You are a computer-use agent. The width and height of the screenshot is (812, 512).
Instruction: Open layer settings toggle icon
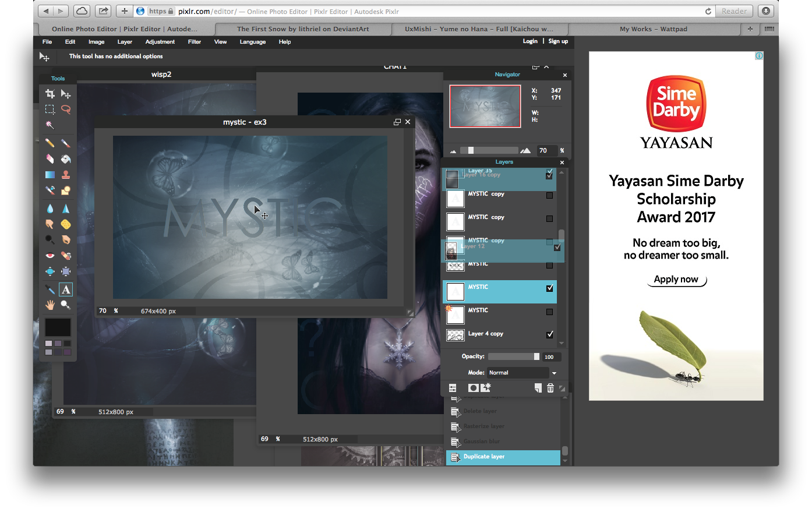453,388
